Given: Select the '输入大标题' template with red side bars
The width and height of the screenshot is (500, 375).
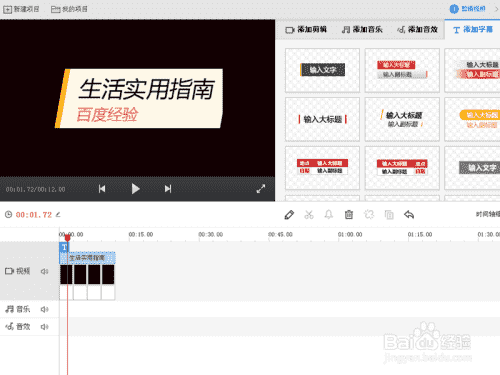Looking at the screenshot, I should point(322,119).
